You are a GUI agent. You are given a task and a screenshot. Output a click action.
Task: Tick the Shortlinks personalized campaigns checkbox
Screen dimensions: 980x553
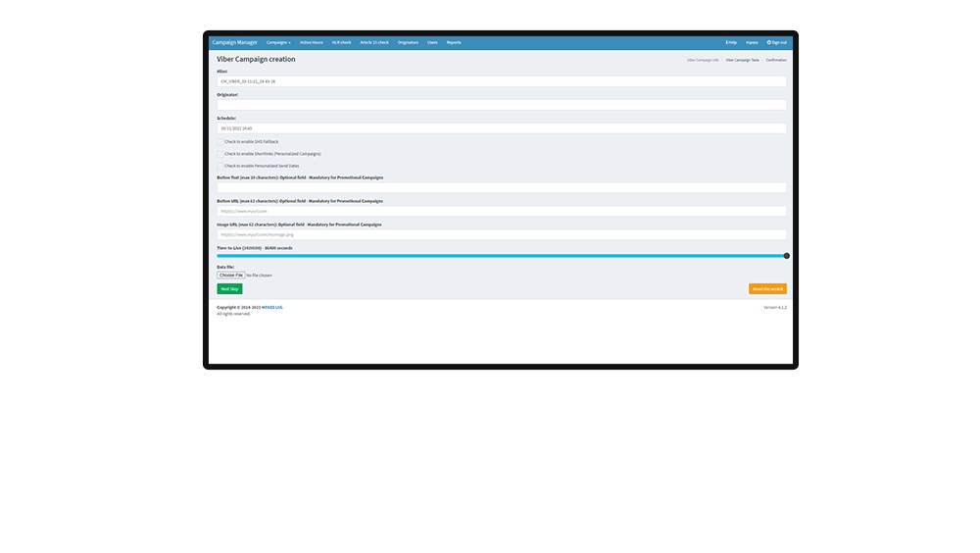tap(220, 154)
